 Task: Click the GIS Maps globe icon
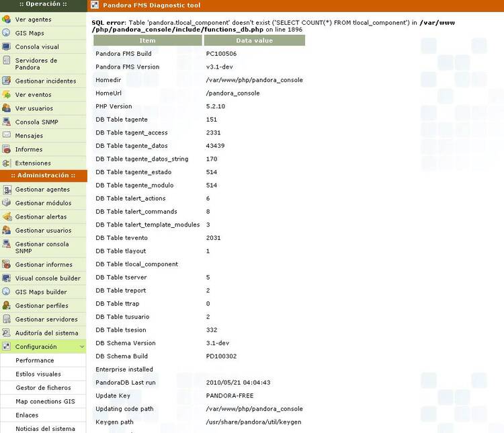pyautogui.click(x=7, y=33)
